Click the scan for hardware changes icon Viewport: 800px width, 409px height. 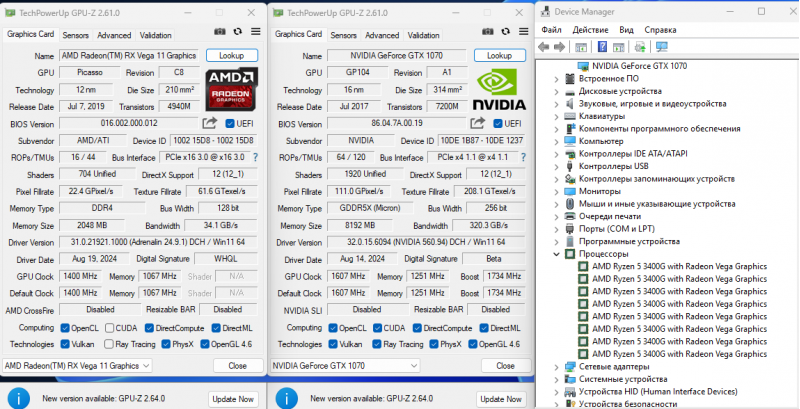pyautogui.click(x=662, y=47)
